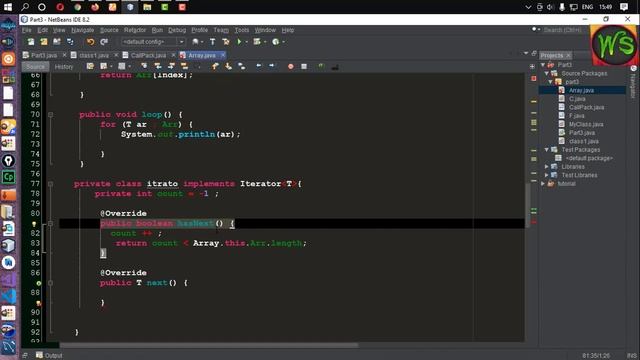This screenshot has width=640, height=360.
Task: Click the Debug Project toolbar icon
Action: pos(257,42)
